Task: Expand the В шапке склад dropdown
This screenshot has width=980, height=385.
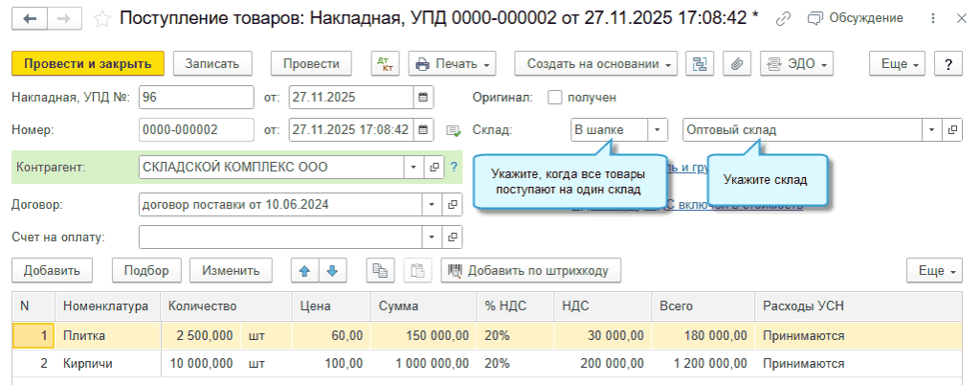Action: [x=657, y=129]
